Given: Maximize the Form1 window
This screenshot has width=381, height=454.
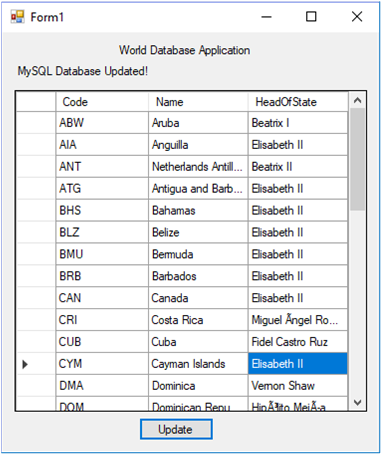Looking at the screenshot, I should (x=311, y=17).
